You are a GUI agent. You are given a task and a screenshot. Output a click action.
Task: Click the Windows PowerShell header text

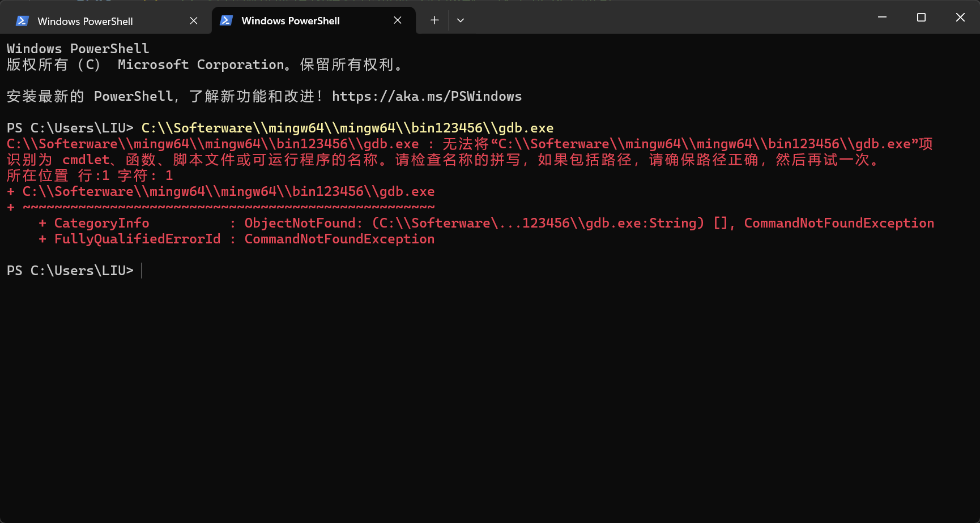point(77,48)
